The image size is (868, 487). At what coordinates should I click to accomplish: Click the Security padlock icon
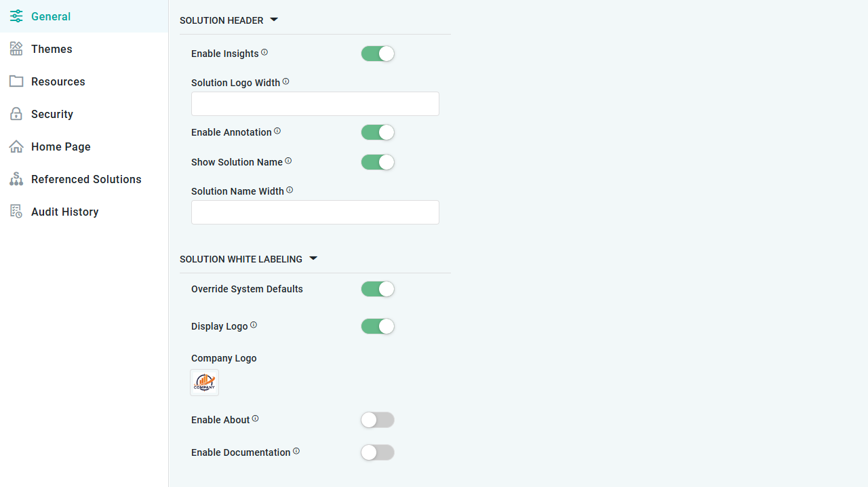pos(16,114)
